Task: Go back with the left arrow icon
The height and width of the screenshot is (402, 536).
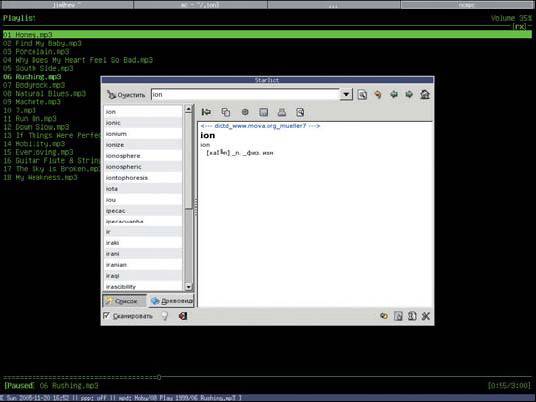Action: 394,94
